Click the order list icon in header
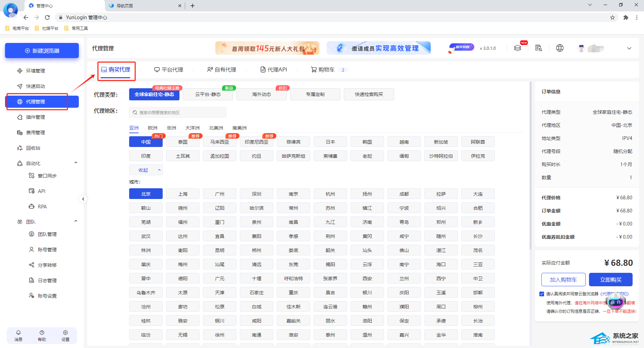The width and height of the screenshot is (644, 348). (x=538, y=48)
